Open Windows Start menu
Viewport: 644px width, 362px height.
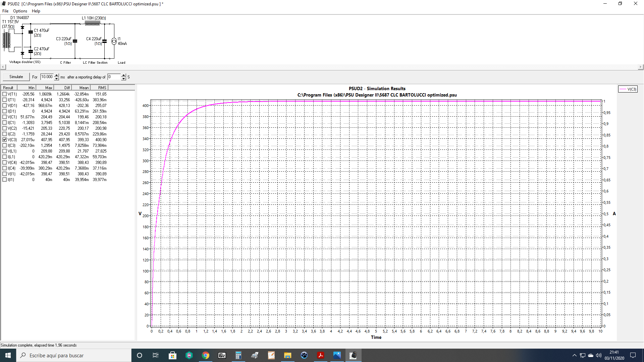click(8, 355)
